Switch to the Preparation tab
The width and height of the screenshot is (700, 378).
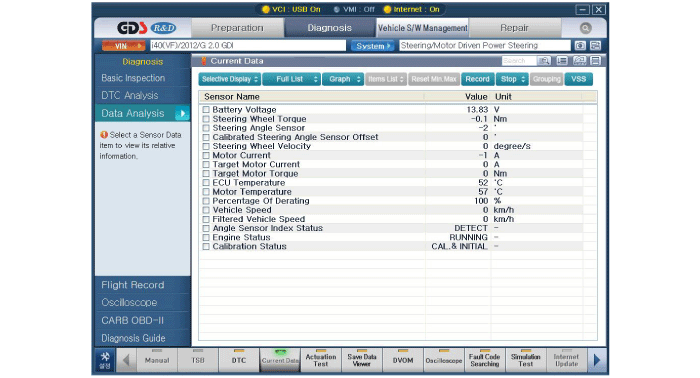pyautogui.click(x=237, y=28)
